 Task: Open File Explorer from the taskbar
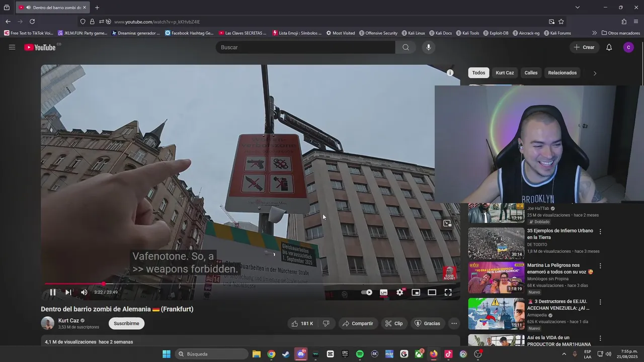256,354
